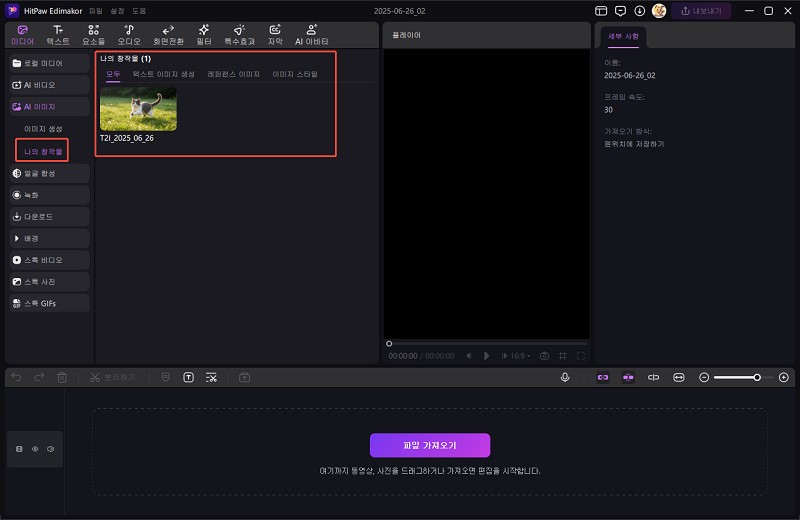Click the zoom in plus icon
800x520 pixels.
click(x=784, y=377)
